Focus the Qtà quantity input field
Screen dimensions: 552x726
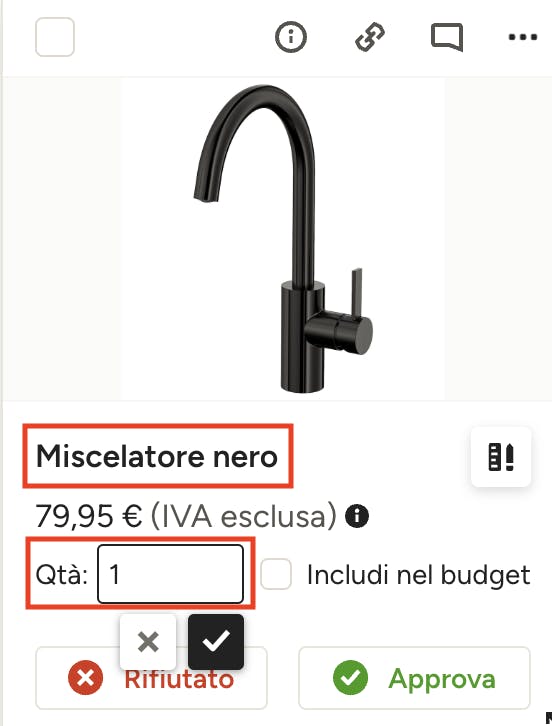(x=170, y=574)
